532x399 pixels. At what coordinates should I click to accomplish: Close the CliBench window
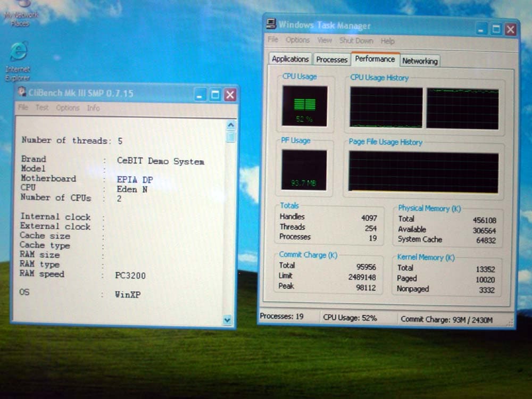(x=230, y=95)
